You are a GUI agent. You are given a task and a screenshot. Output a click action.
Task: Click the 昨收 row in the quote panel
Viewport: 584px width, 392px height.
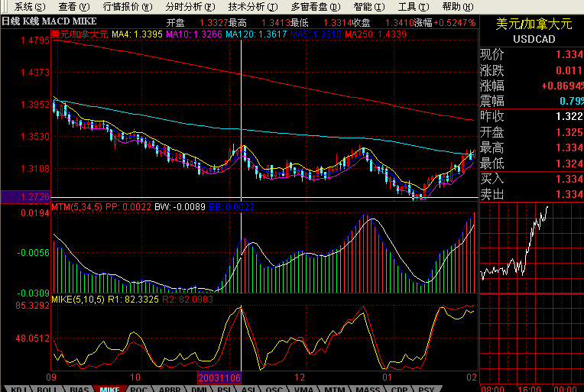(x=532, y=116)
